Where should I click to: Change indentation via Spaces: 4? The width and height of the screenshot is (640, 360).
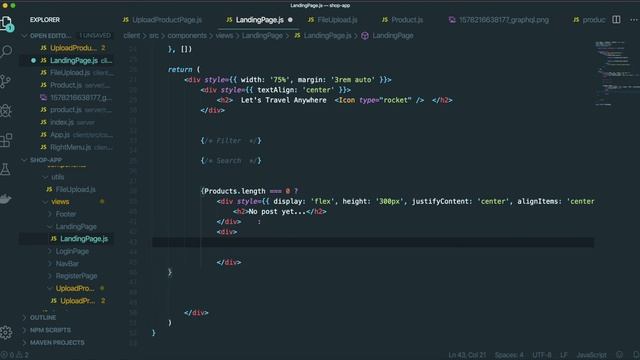coord(509,355)
